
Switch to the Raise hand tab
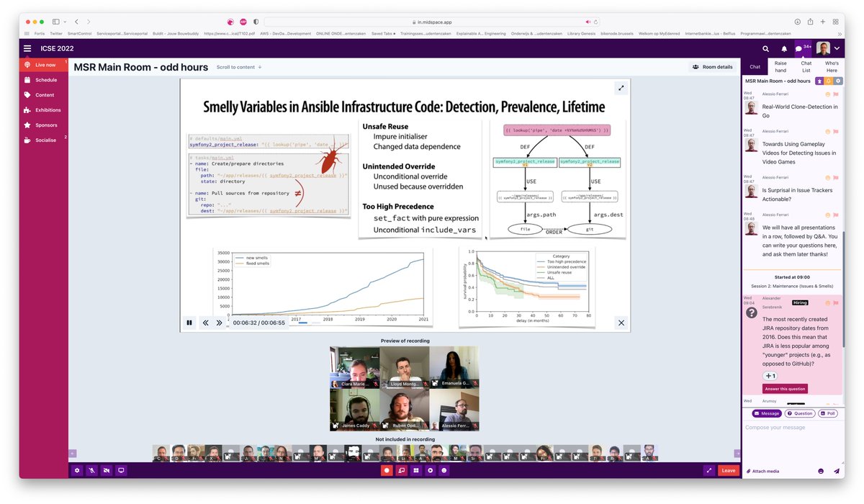[x=780, y=67]
